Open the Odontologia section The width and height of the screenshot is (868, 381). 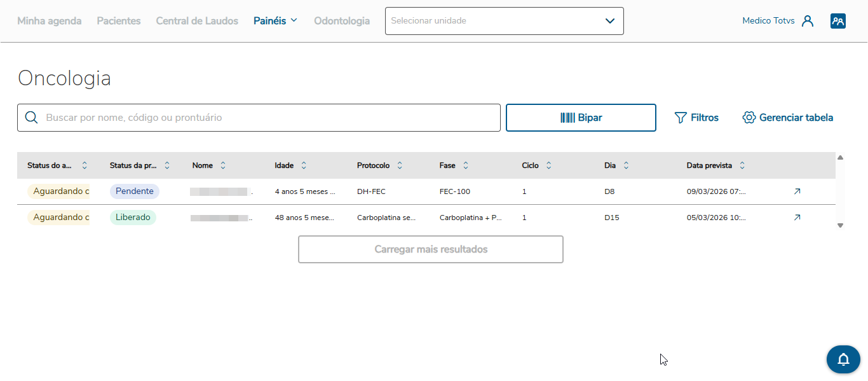(342, 21)
